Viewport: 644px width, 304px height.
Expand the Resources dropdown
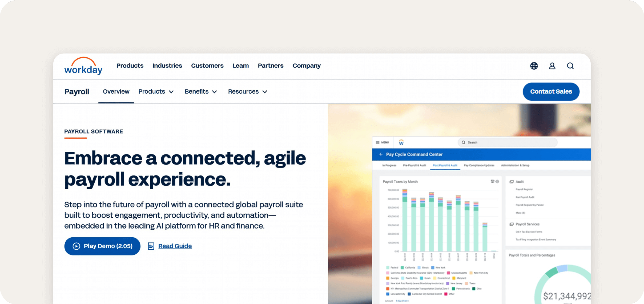[247, 91]
